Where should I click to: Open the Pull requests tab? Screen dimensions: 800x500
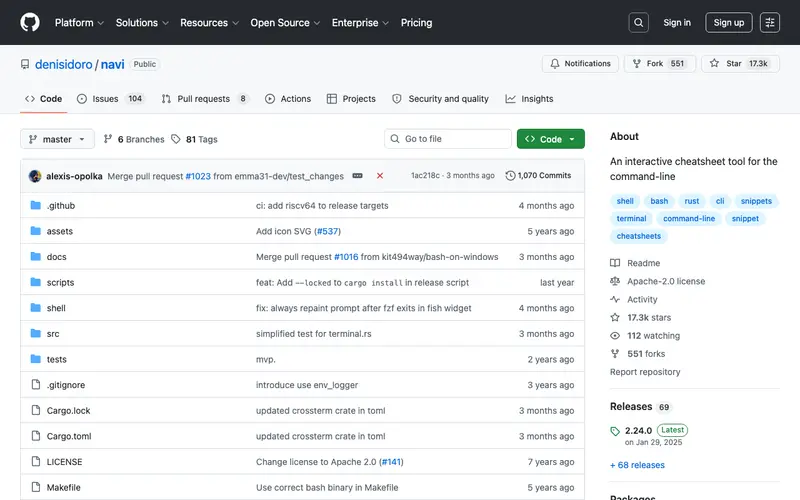pos(205,99)
